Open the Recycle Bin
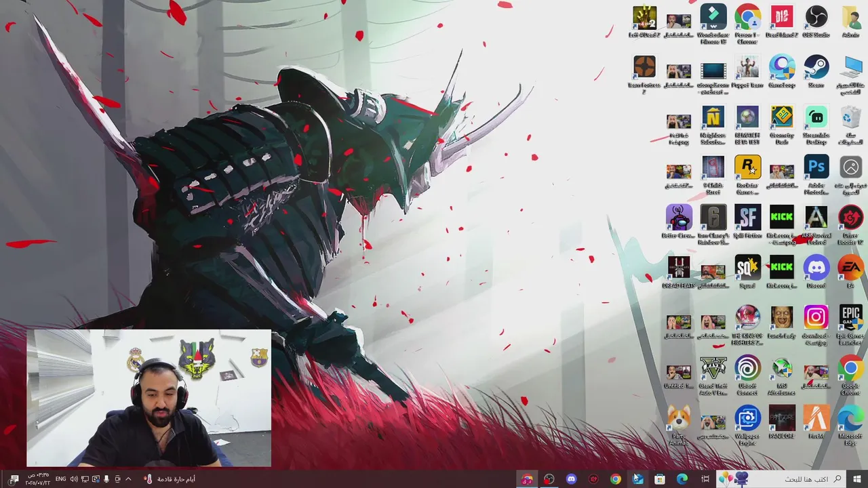Image resolution: width=868 pixels, height=488 pixels. (x=850, y=125)
